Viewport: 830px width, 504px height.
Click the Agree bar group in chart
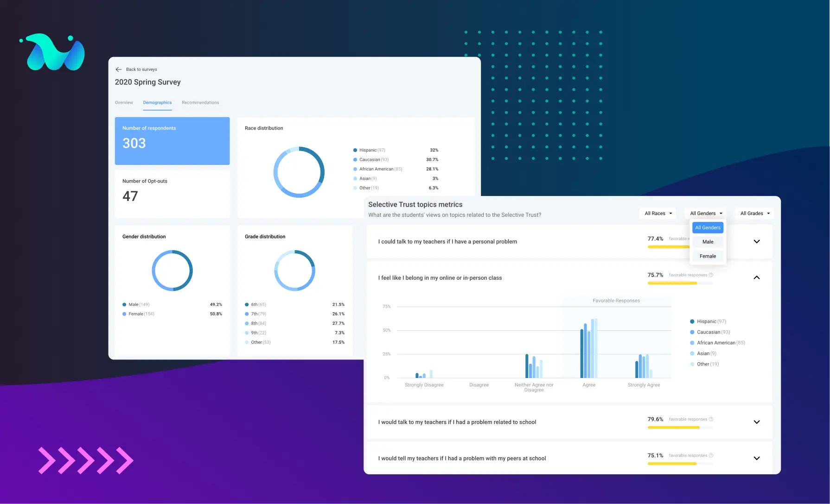(x=589, y=348)
